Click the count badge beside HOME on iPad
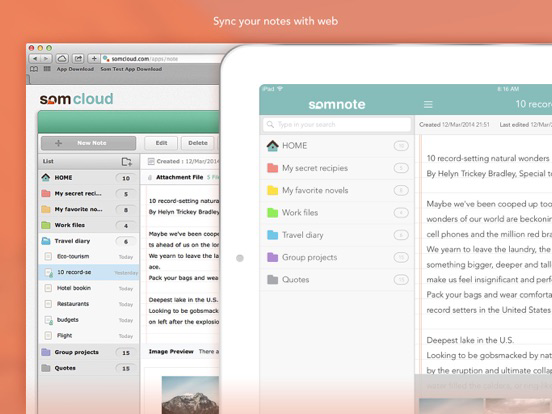This screenshot has height=414, width=552. (401, 146)
